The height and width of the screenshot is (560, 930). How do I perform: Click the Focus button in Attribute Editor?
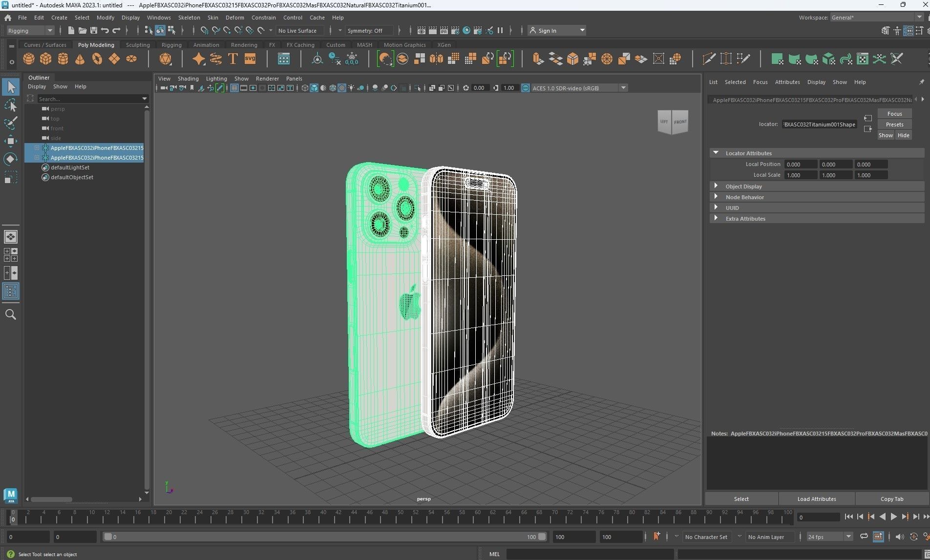point(894,114)
